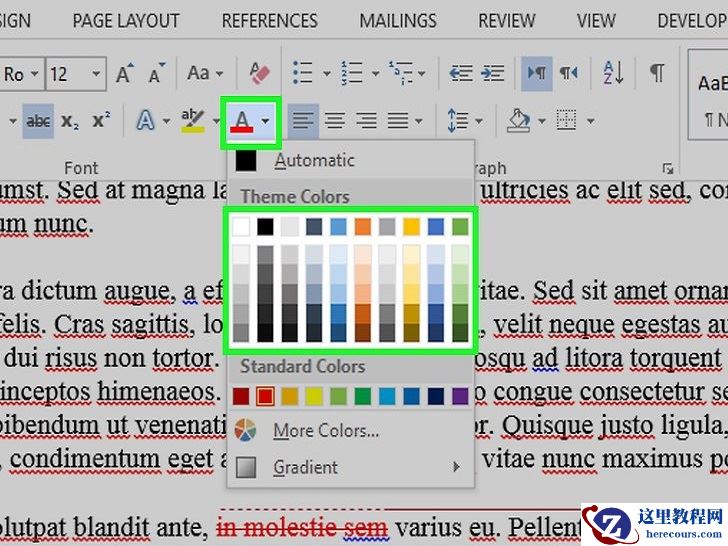Click the Clear All Formatting eraser icon
Image resolution: width=728 pixels, height=546 pixels.
click(259, 73)
